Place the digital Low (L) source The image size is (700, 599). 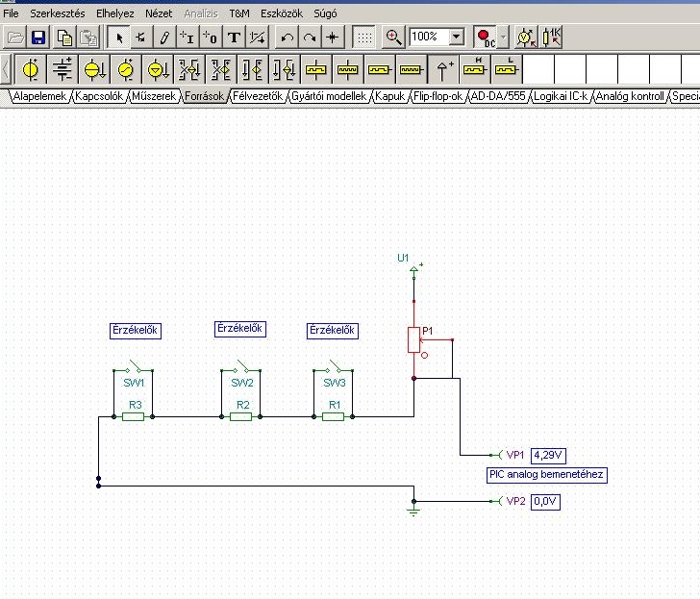click(506, 69)
